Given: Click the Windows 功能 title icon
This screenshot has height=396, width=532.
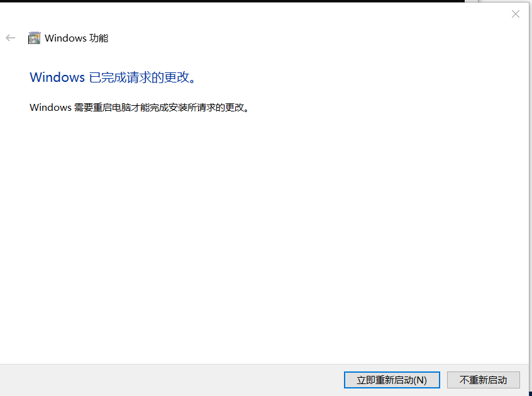Looking at the screenshot, I should tap(34, 38).
